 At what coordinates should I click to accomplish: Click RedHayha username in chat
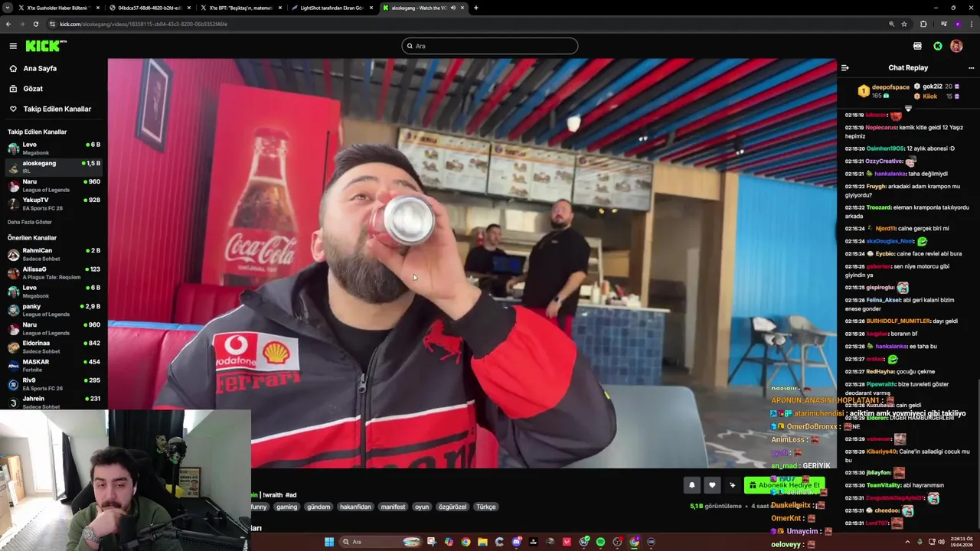(x=880, y=372)
